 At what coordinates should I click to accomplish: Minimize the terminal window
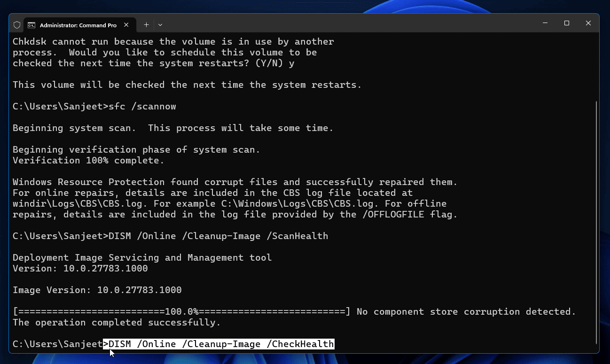pyautogui.click(x=545, y=23)
